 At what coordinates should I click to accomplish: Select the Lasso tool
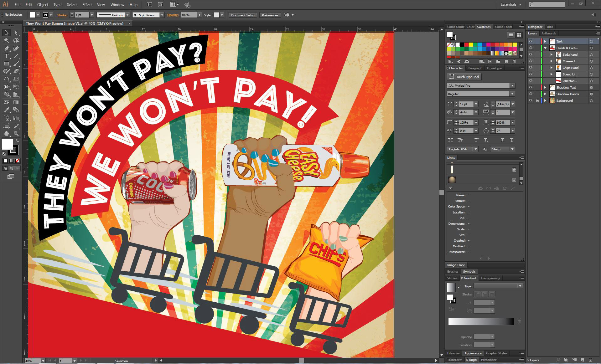pos(16,41)
